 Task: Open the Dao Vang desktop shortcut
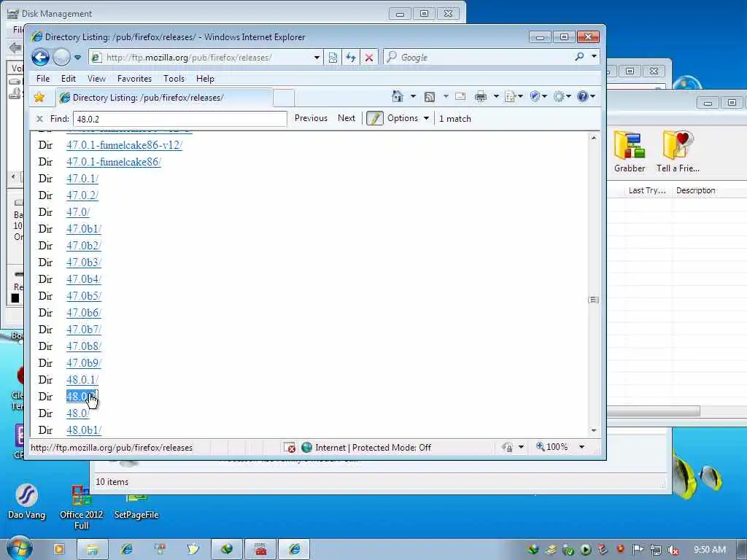point(27,502)
